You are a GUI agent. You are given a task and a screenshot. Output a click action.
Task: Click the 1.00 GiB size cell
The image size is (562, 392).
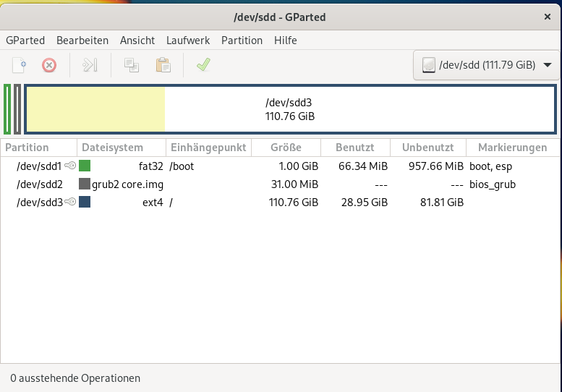point(299,166)
